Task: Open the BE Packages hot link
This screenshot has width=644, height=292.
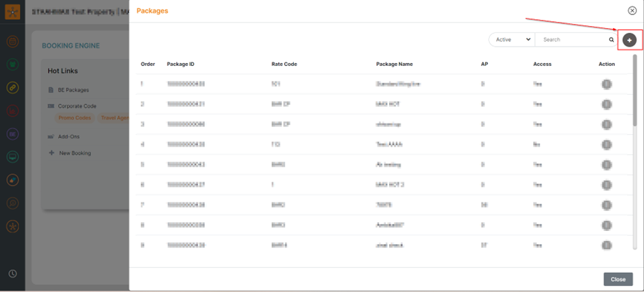Action: pyautogui.click(x=72, y=90)
